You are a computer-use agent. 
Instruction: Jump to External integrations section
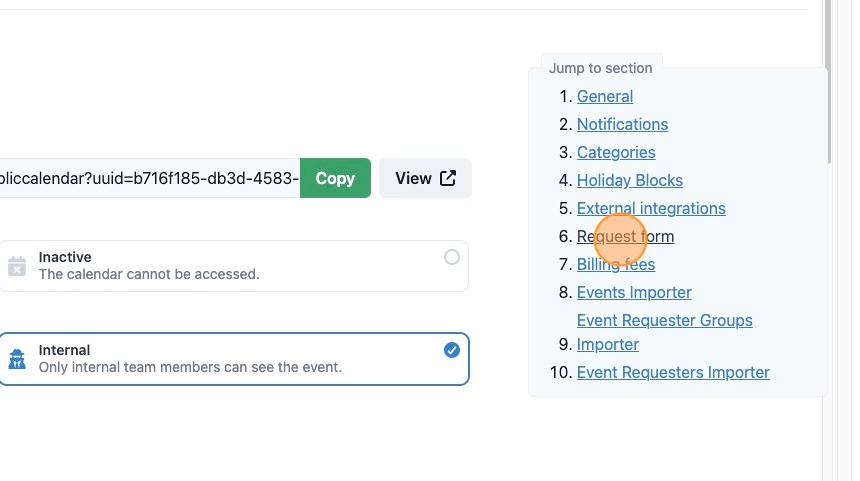(651, 208)
